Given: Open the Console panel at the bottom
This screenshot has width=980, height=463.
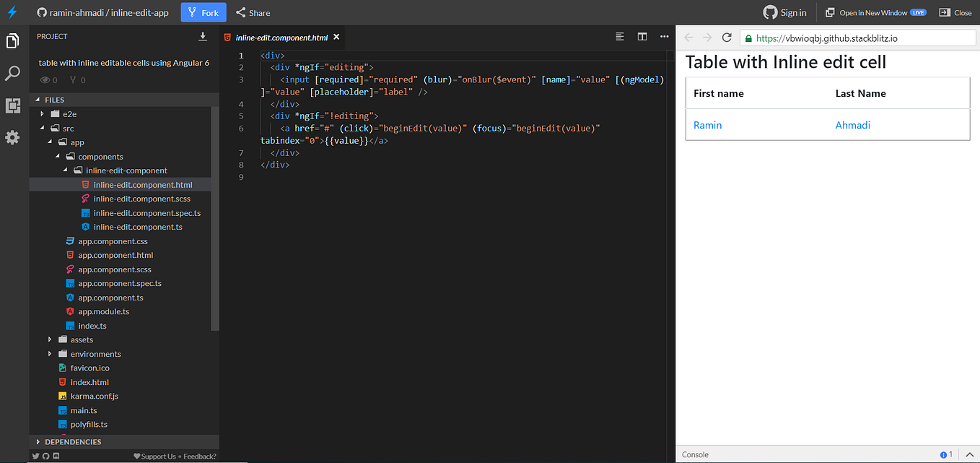Looking at the screenshot, I should (x=695, y=454).
